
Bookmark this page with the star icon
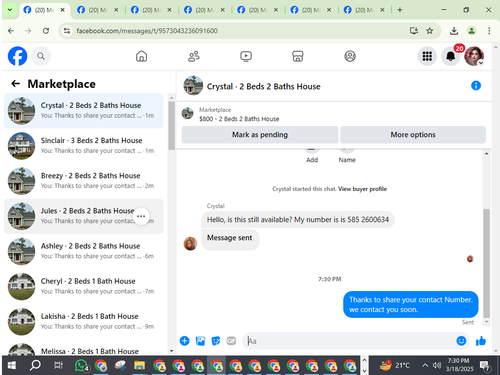(429, 31)
